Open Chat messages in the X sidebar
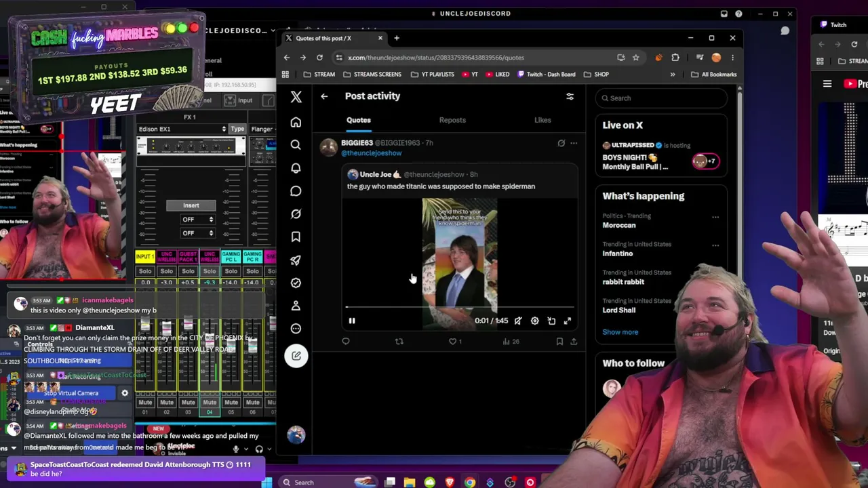The height and width of the screenshot is (488, 868). pyautogui.click(x=296, y=191)
